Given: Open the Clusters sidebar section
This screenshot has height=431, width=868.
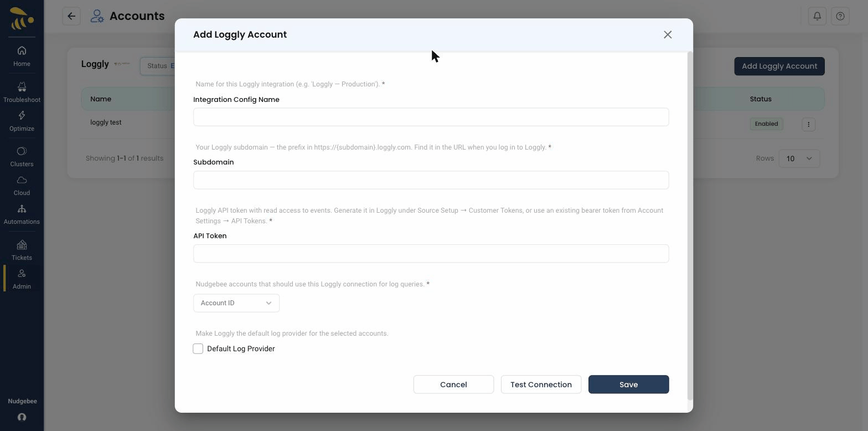Looking at the screenshot, I should (22, 157).
